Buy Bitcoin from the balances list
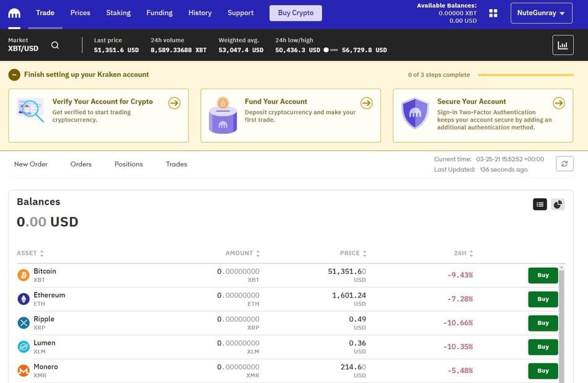This screenshot has width=588, height=383. point(542,275)
